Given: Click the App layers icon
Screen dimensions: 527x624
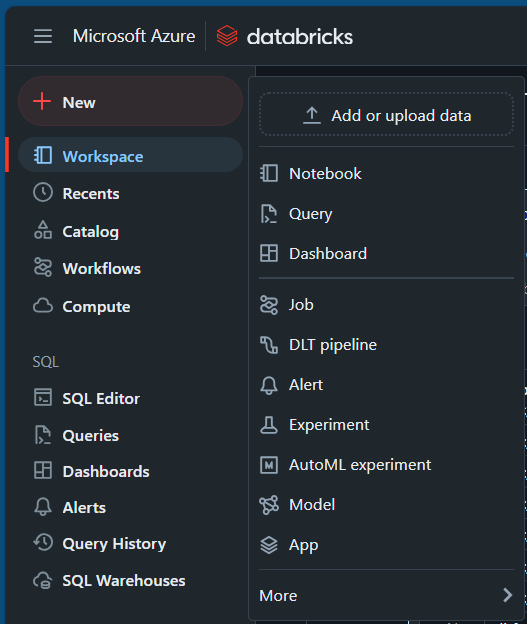Looking at the screenshot, I should [269, 545].
